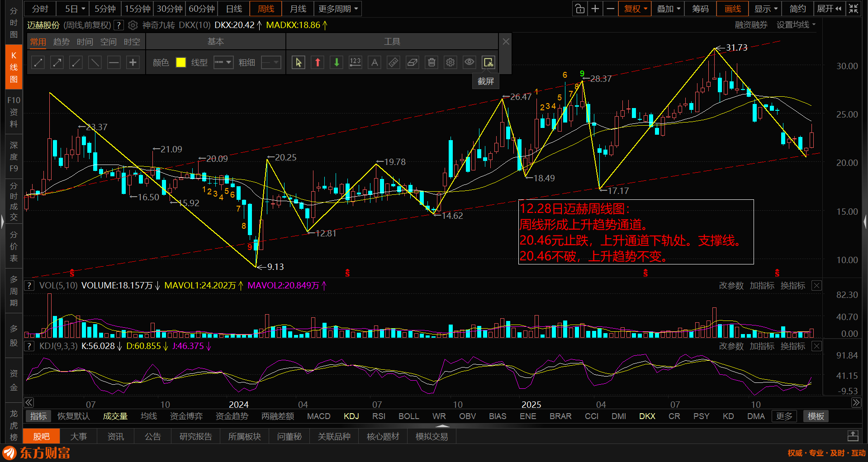Expand side panel with 展开 button

pyautogui.click(x=829, y=9)
